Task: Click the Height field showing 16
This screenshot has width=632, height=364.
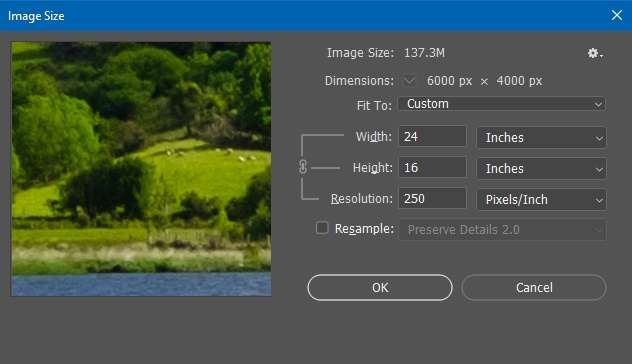Action: click(x=432, y=167)
